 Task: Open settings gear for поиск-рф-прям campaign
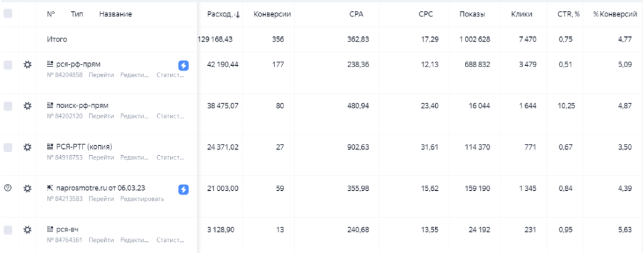[27, 106]
